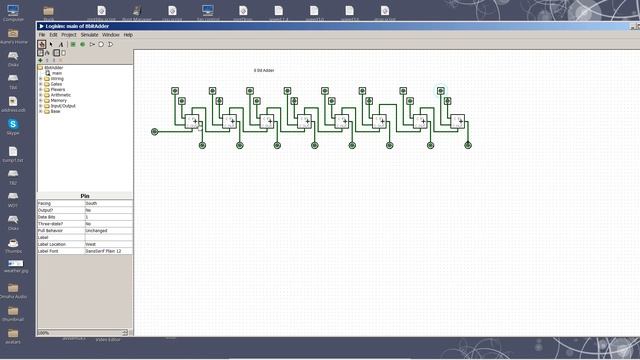Change Pull Behavior value Unchanged
Viewport: 640px width, 360px height.
(108, 231)
